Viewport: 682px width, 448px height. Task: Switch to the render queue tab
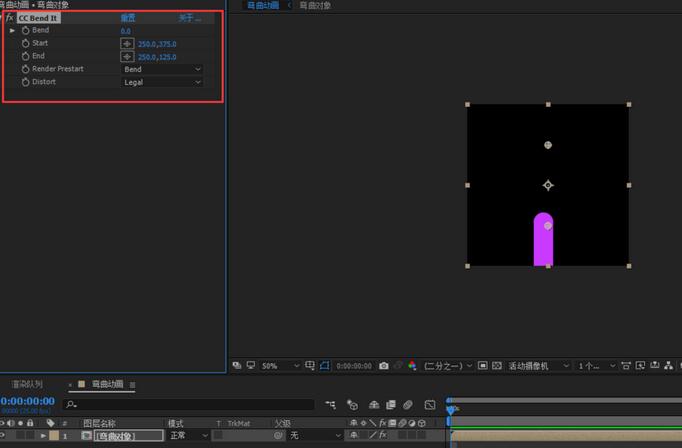pos(27,384)
